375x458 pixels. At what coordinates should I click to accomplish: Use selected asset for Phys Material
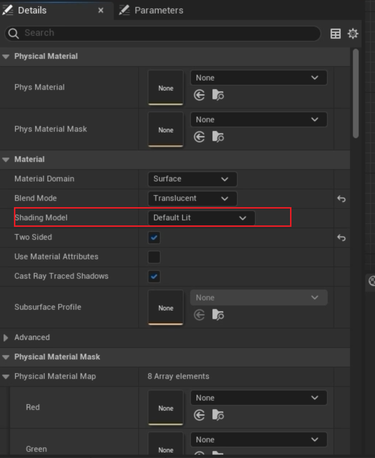tap(199, 95)
